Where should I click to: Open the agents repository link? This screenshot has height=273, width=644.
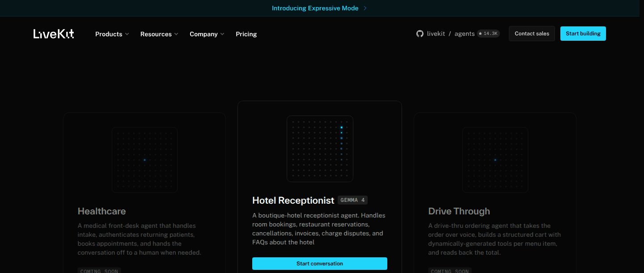click(x=464, y=34)
